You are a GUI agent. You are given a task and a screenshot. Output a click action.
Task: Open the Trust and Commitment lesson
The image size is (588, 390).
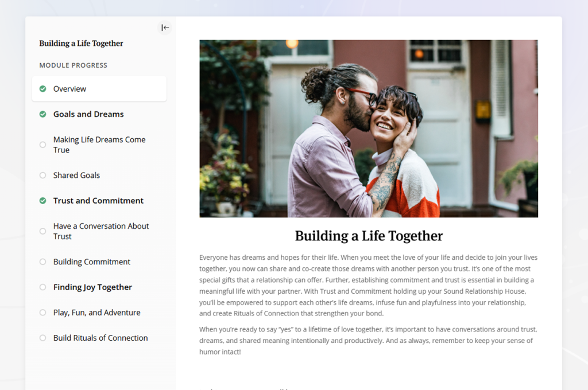[98, 201]
